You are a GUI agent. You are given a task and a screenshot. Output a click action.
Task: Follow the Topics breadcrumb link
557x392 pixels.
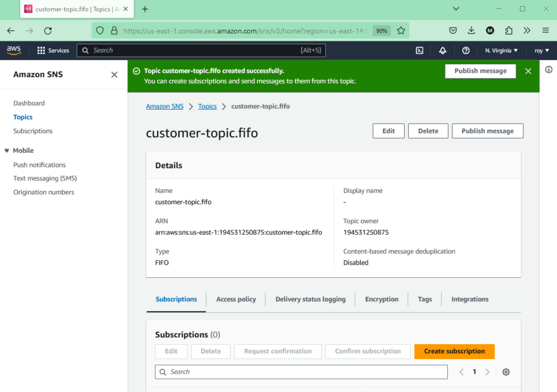207,106
